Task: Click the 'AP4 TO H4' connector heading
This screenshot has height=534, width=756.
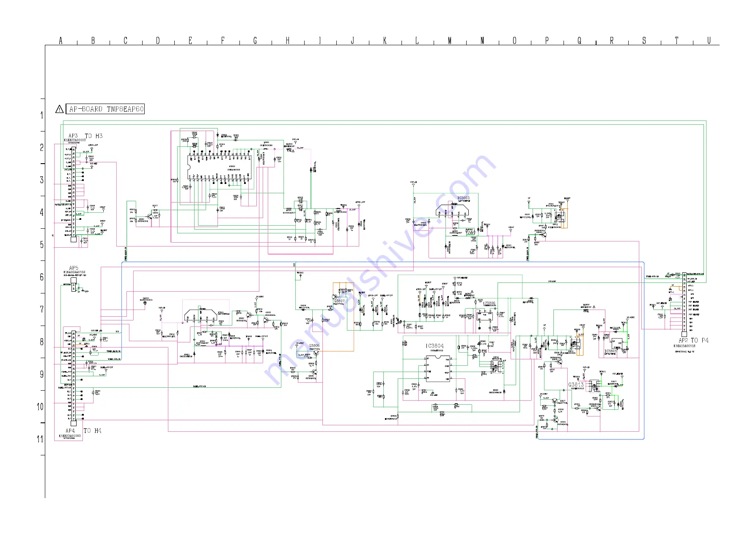Action: (x=83, y=430)
